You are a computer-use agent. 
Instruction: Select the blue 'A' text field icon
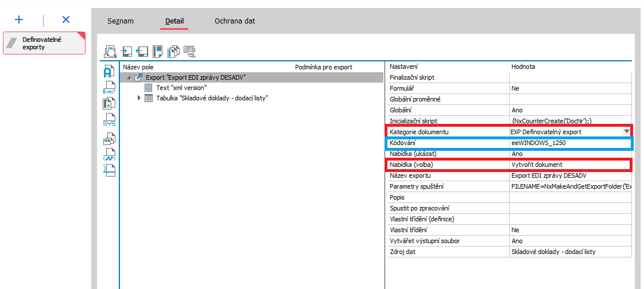109,72
